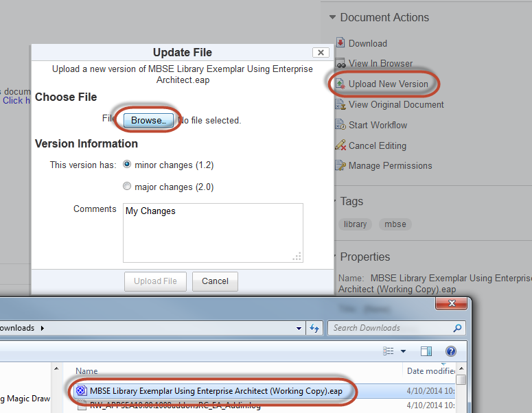Image resolution: width=532 pixels, height=413 pixels.
Task: Cancel the Update File dialog
Action: pos(215,281)
